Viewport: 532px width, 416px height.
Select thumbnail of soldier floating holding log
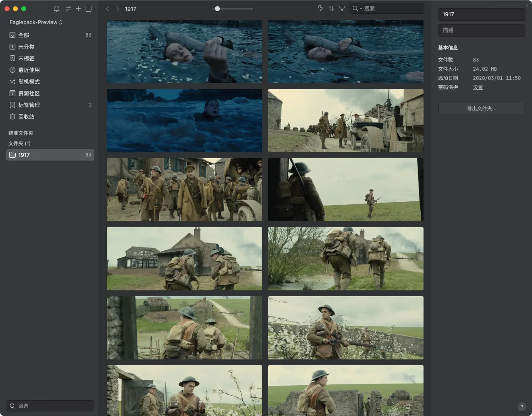185,52
